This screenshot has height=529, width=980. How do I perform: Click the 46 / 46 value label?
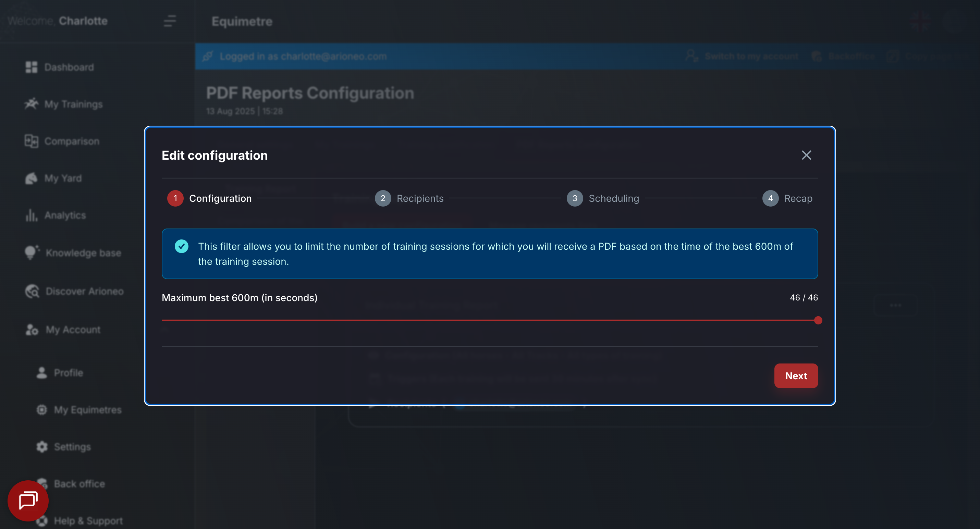click(804, 297)
